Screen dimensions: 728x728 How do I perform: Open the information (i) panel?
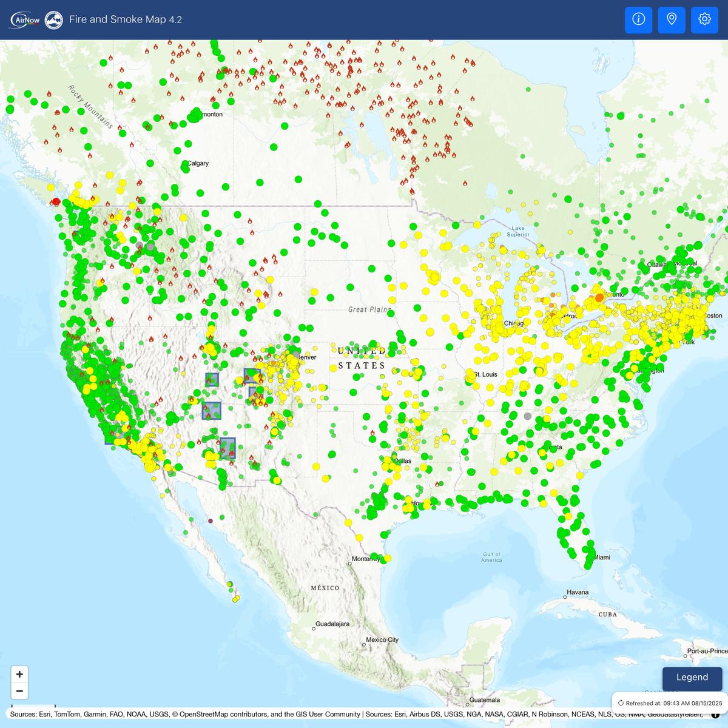pyautogui.click(x=638, y=19)
